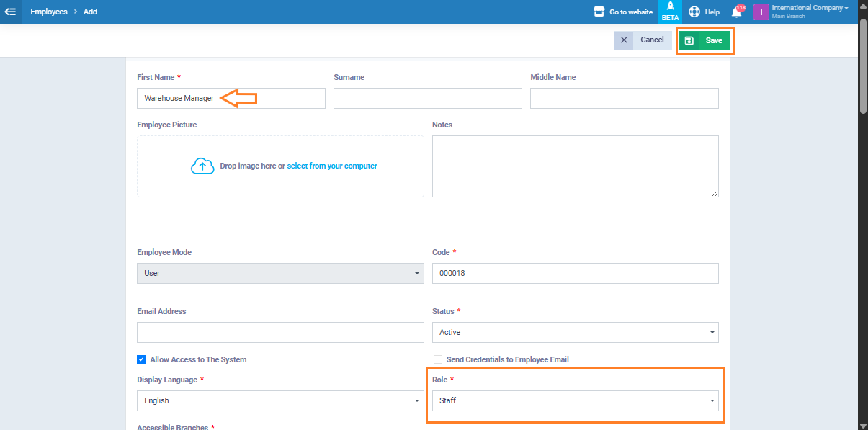Open the notifications bell

736,12
